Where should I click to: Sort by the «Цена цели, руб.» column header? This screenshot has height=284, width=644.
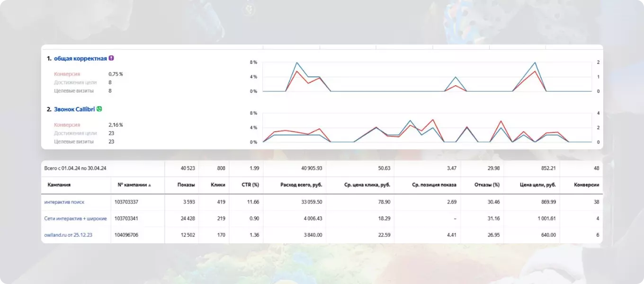pyautogui.click(x=537, y=185)
